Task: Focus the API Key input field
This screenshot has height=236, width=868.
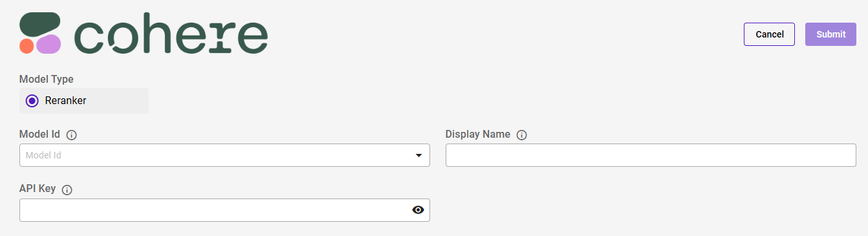Action: click(x=224, y=210)
